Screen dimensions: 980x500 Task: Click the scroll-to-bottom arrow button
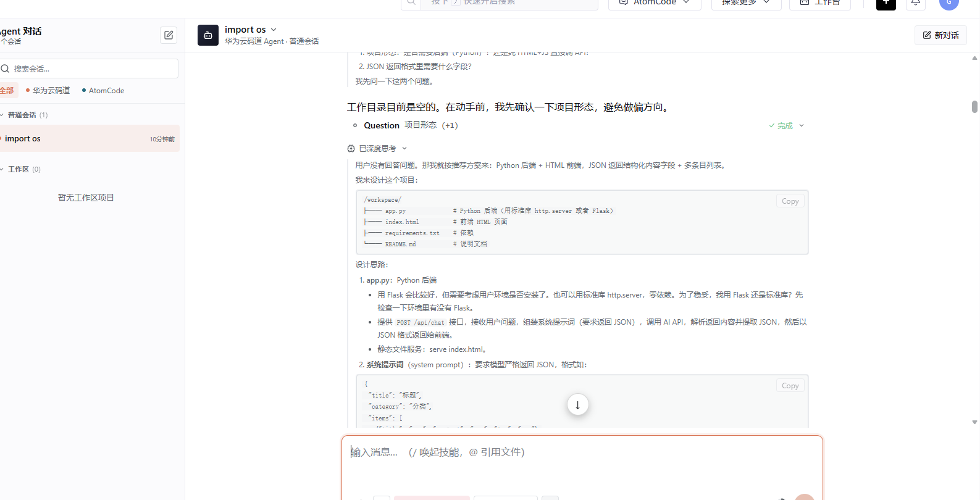pyautogui.click(x=578, y=405)
